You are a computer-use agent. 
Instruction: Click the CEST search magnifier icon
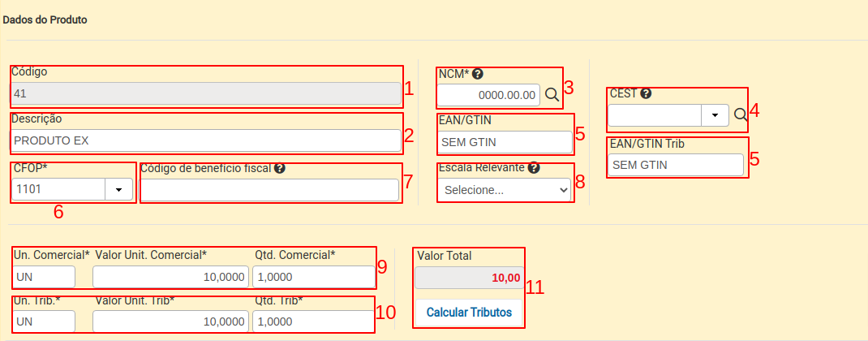pos(741,114)
